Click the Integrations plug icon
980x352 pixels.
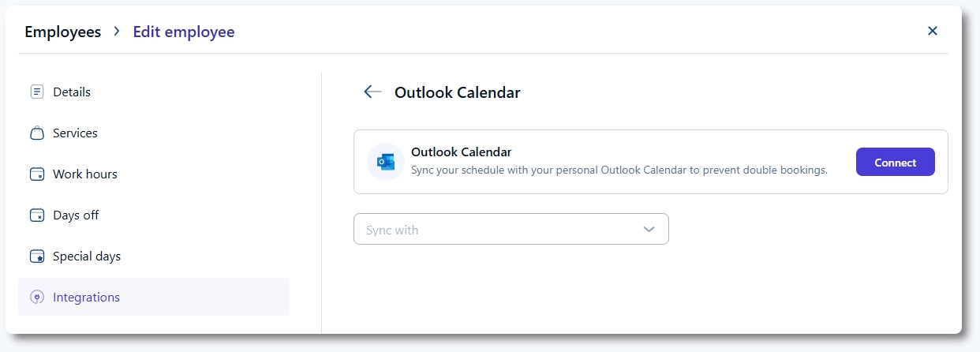click(x=36, y=298)
